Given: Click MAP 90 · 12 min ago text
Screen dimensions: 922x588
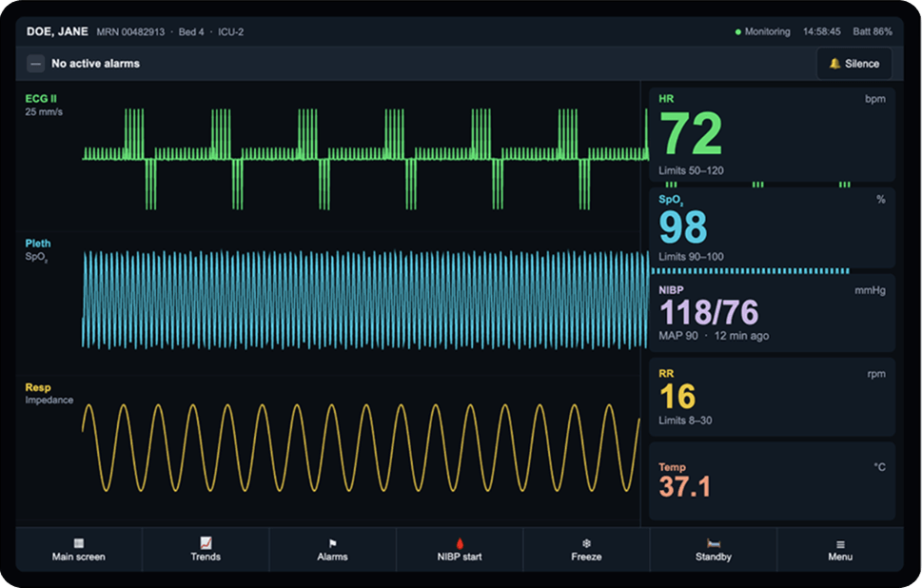Looking at the screenshot, I should [x=714, y=336].
